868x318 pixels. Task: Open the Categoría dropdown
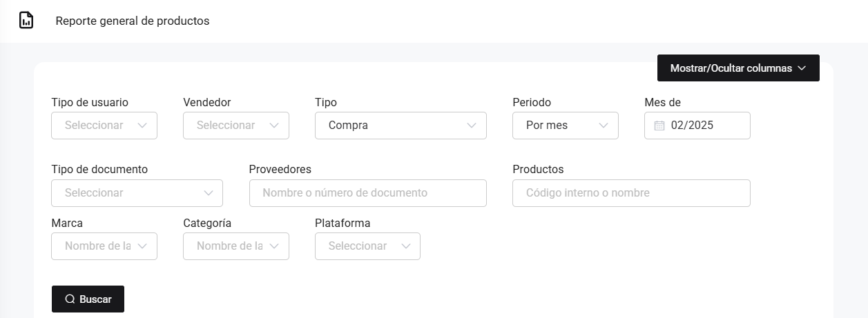pyautogui.click(x=235, y=246)
